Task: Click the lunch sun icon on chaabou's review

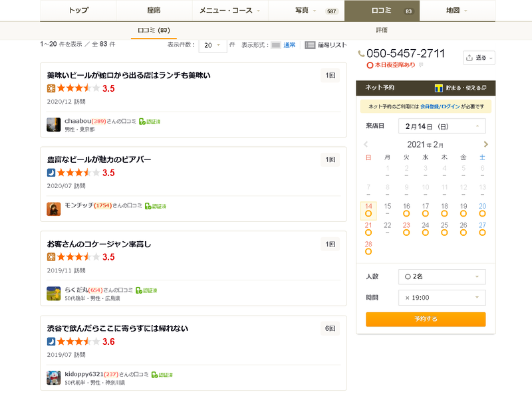Action: pyautogui.click(x=51, y=88)
